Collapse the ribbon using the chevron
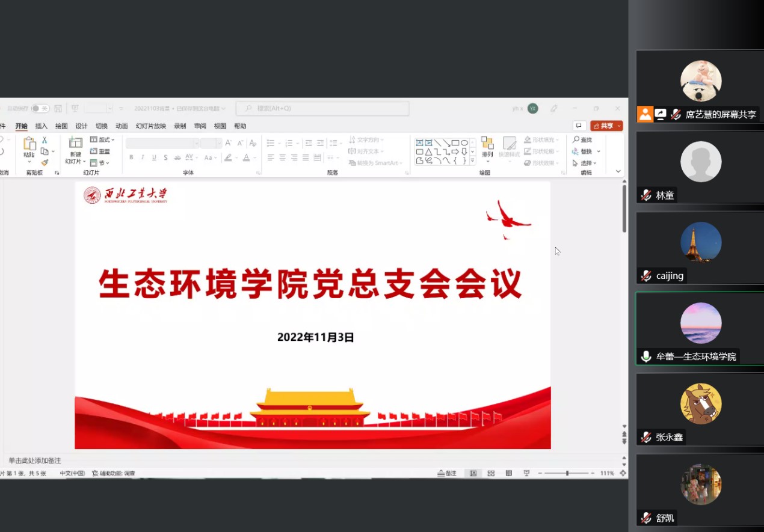 tap(618, 171)
